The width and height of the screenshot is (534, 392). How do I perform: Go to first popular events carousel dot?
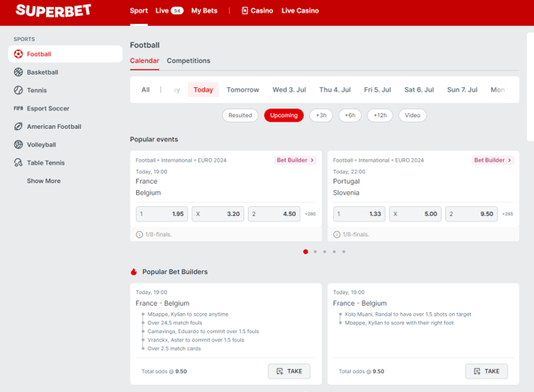(306, 252)
